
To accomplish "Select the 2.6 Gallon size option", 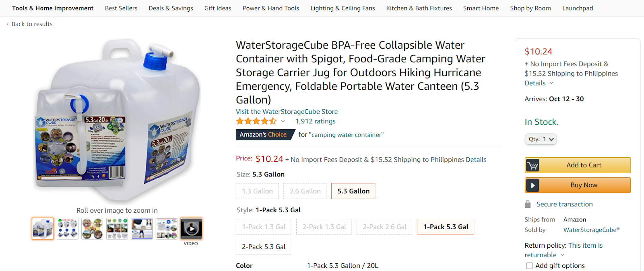I will tap(305, 191).
